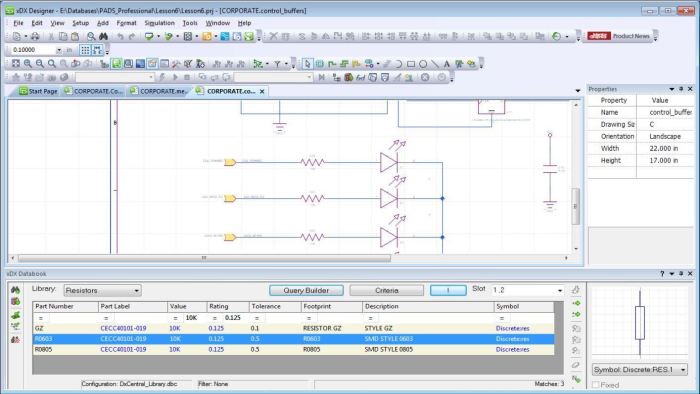Open the Tools menu

[x=190, y=23]
